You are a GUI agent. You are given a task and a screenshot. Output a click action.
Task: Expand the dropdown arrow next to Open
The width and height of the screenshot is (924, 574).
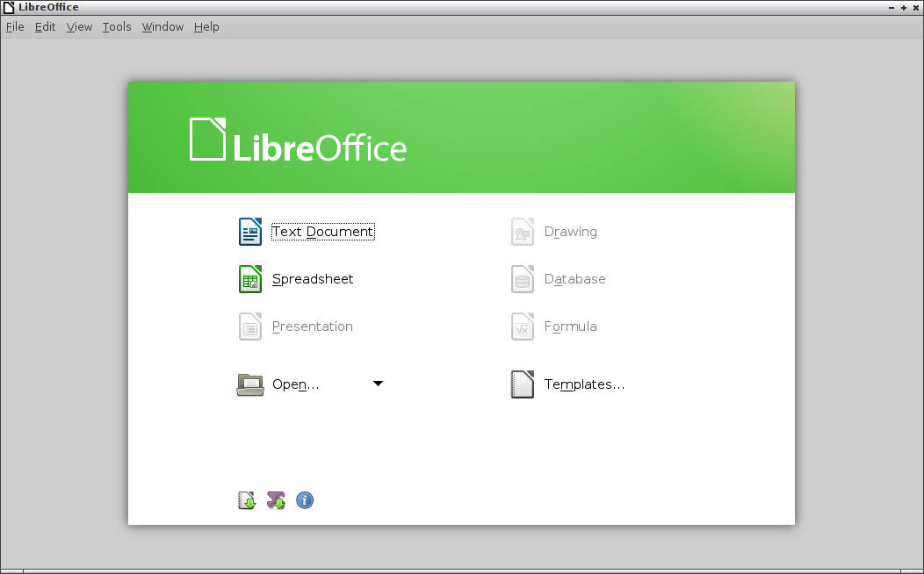click(379, 384)
